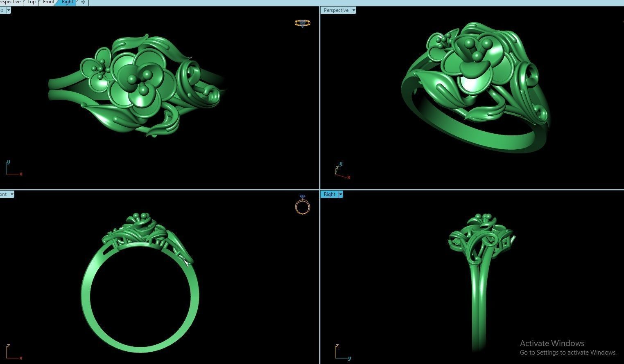Switch to the Perspective viewport tab

pyautogui.click(x=10, y=2)
